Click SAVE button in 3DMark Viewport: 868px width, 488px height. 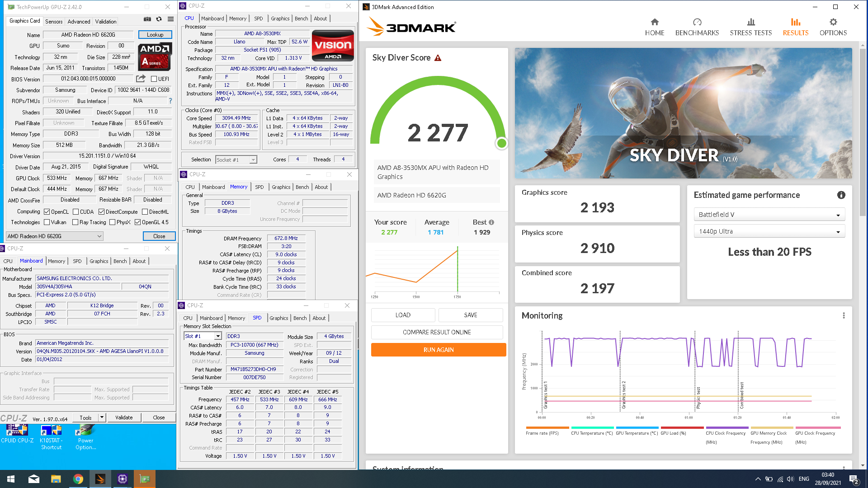(x=471, y=315)
